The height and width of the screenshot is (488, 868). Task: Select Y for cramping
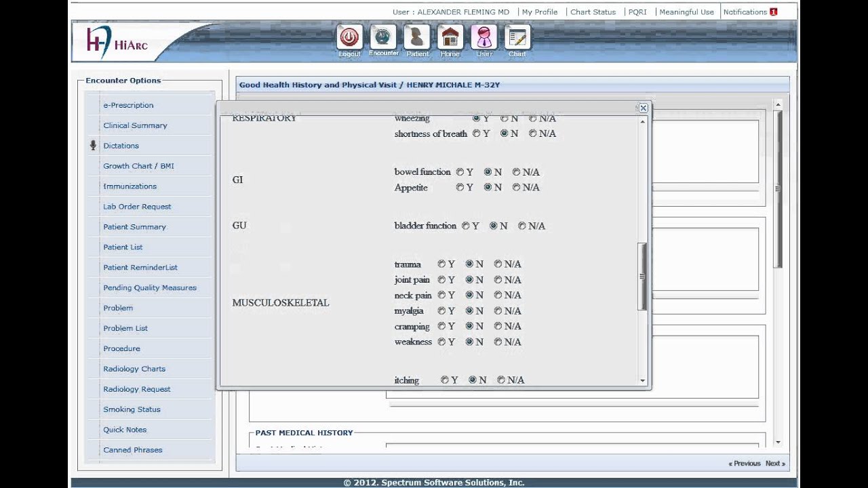(442, 326)
